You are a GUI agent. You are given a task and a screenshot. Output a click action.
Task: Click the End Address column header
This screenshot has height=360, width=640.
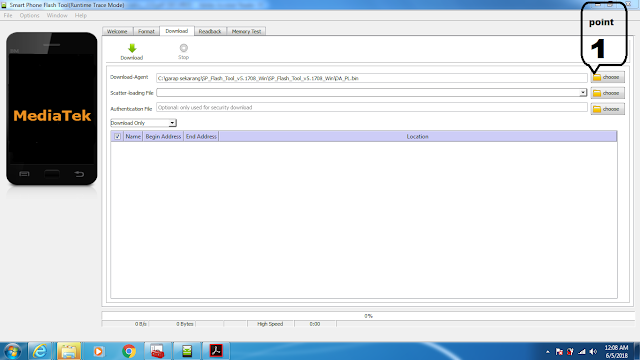[x=201, y=136]
